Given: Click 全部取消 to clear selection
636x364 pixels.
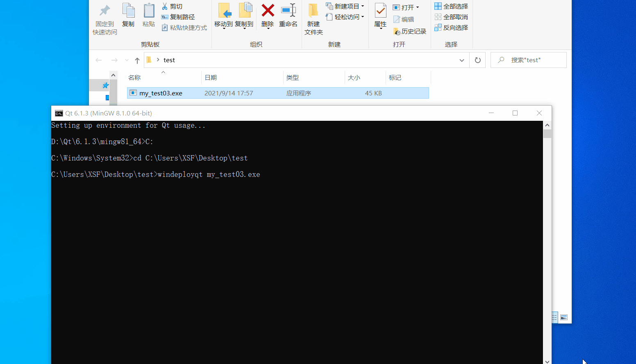Looking at the screenshot, I should coord(451,16).
